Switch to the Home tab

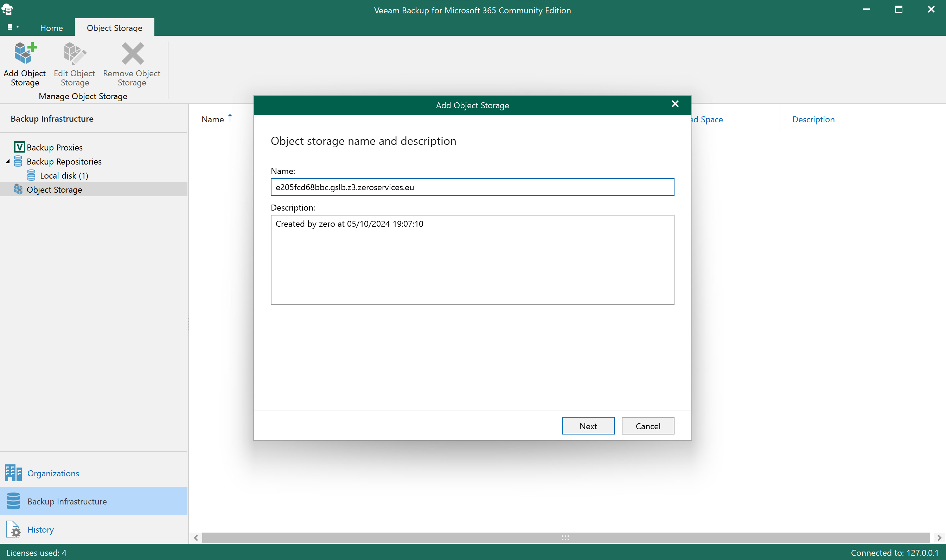51,27
